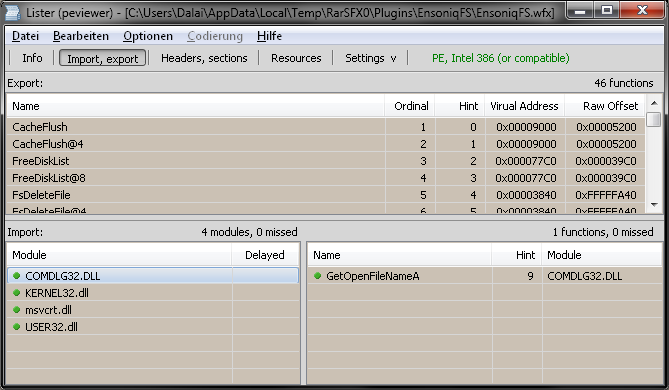669x390 pixels.
Task: Open the Bearbeiten menu
Action: click(81, 36)
